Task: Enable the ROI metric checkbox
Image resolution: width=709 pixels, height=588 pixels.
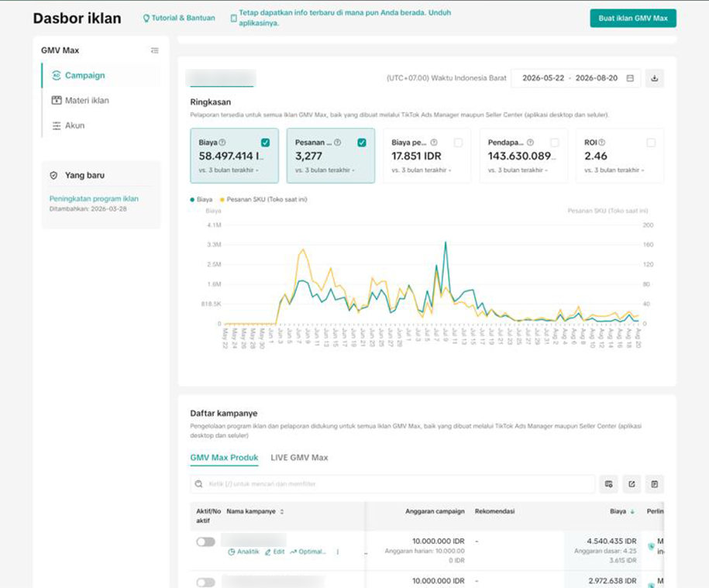Action: point(651,143)
